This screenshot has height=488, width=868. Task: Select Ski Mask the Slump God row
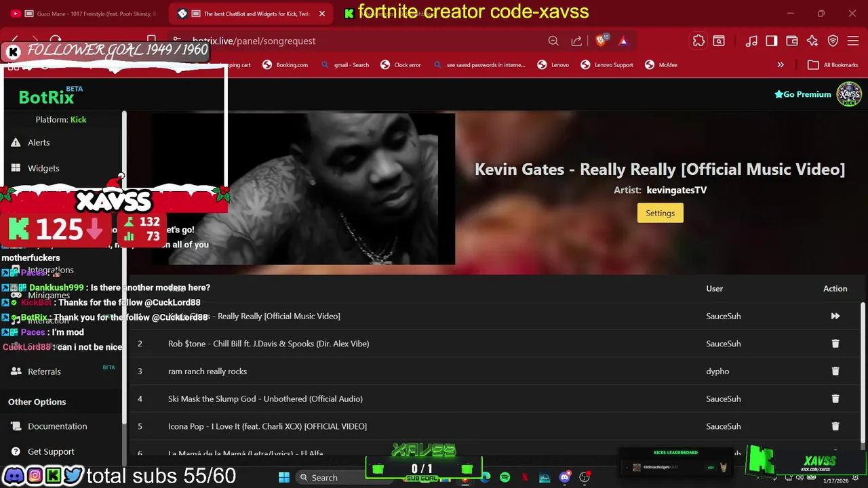pyautogui.click(x=494, y=399)
